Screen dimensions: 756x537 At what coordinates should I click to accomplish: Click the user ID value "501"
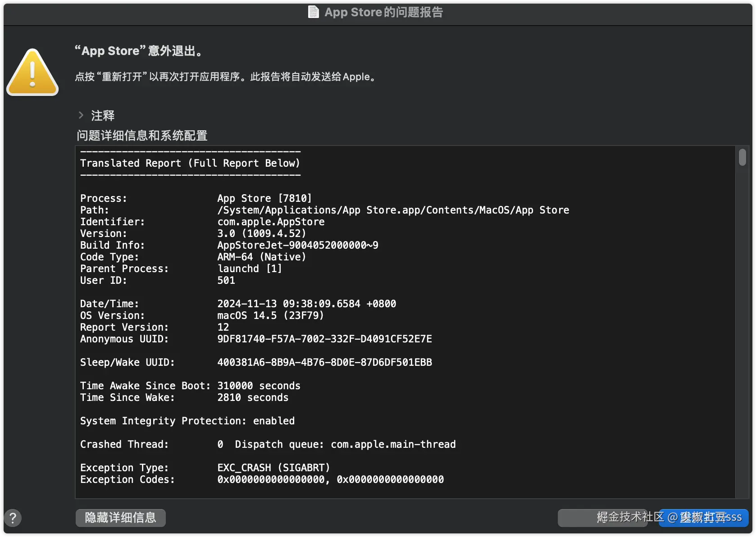pos(226,280)
